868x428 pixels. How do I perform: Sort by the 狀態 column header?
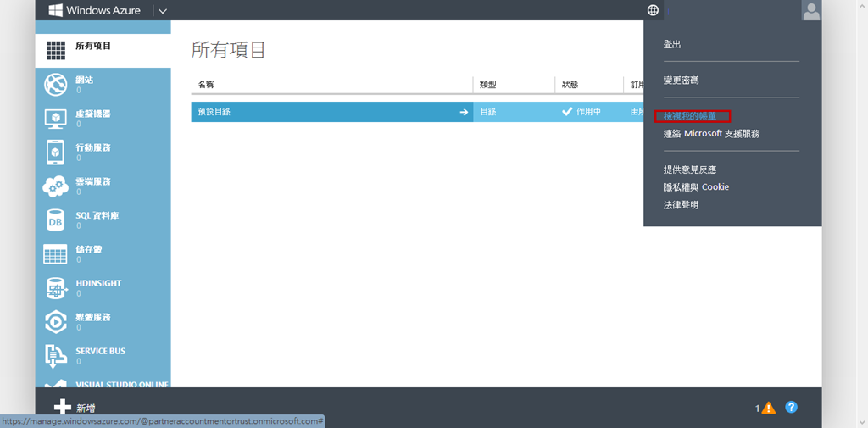click(x=570, y=85)
